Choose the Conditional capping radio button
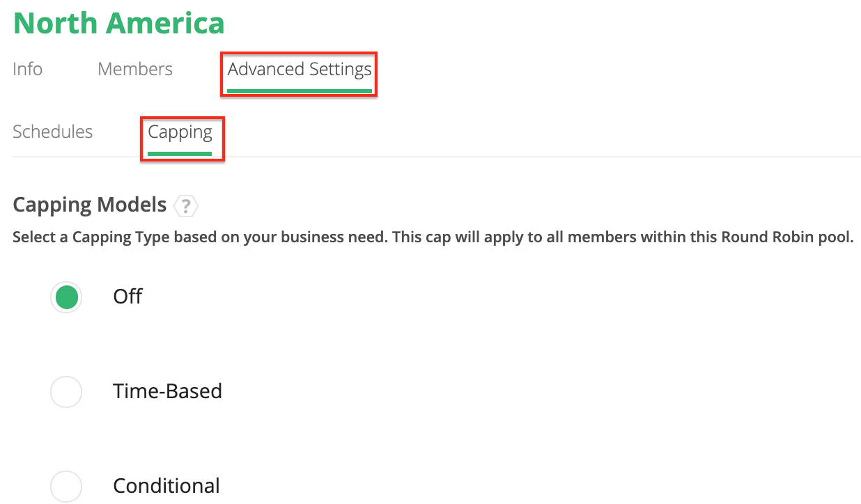861x504 pixels. coord(66,485)
